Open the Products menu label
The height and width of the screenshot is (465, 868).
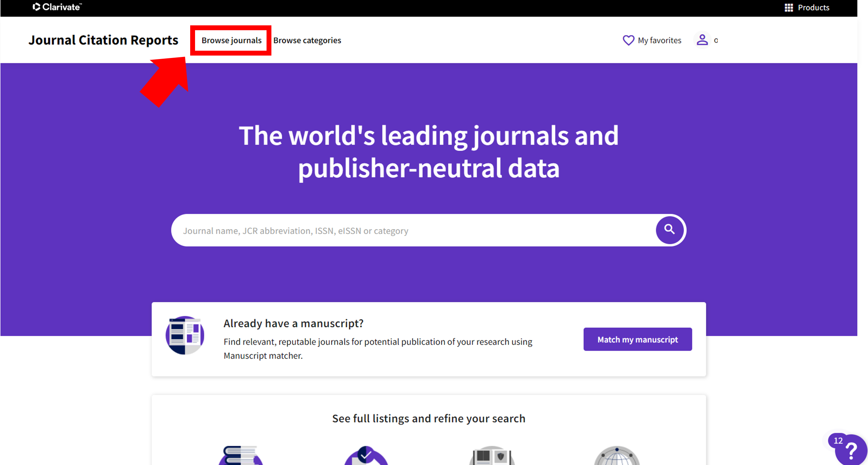click(x=814, y=8)
